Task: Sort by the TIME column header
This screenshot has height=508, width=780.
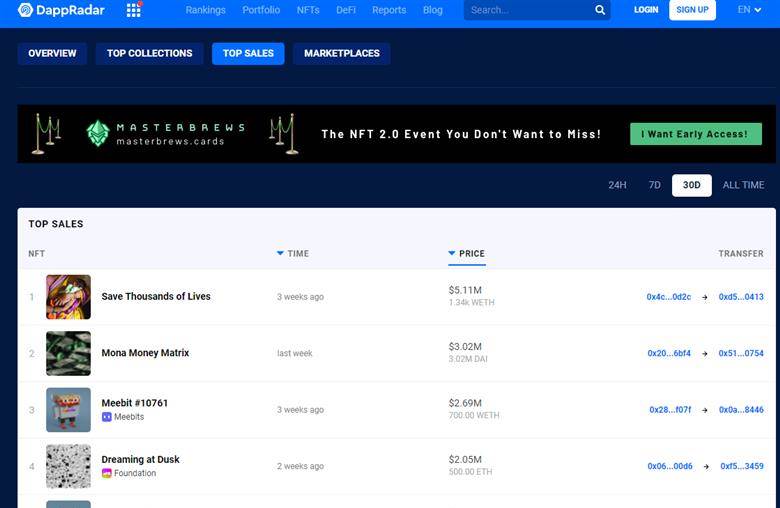Action: 298,254
